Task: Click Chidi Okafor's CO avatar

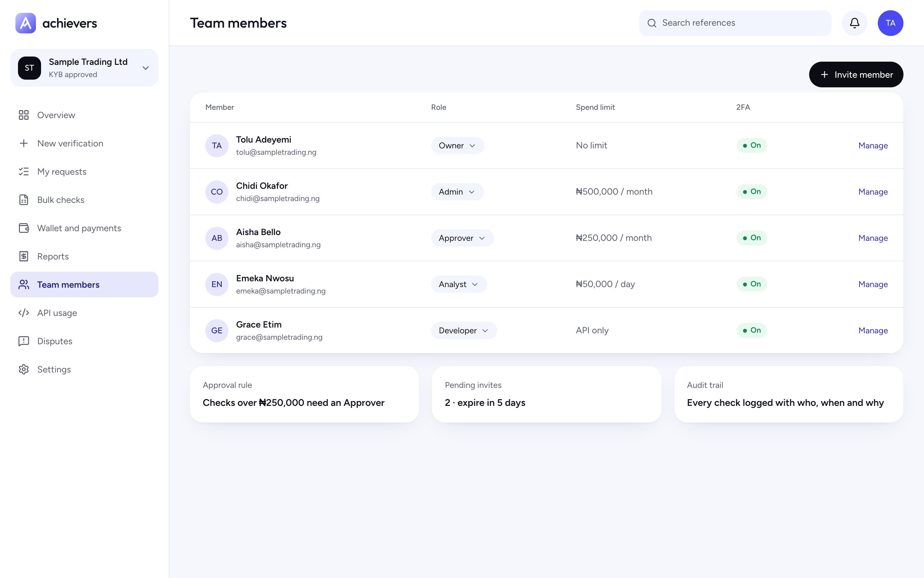Action: coord(217,192)
